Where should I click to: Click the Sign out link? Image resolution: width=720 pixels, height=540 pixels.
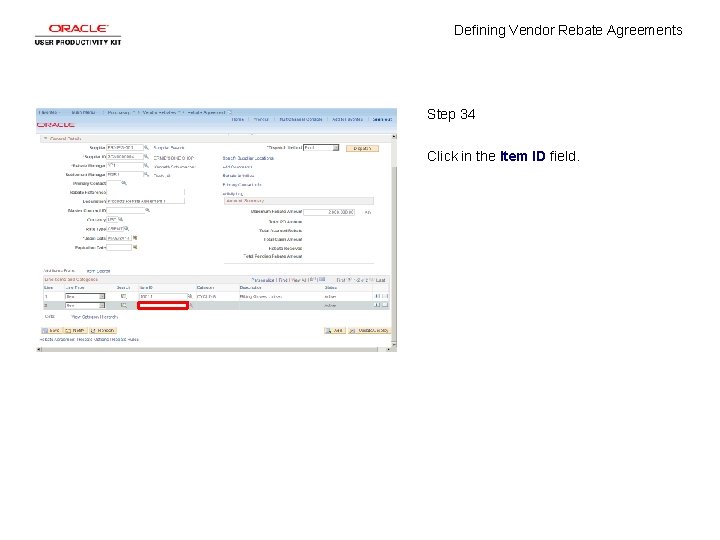(382, 119)
